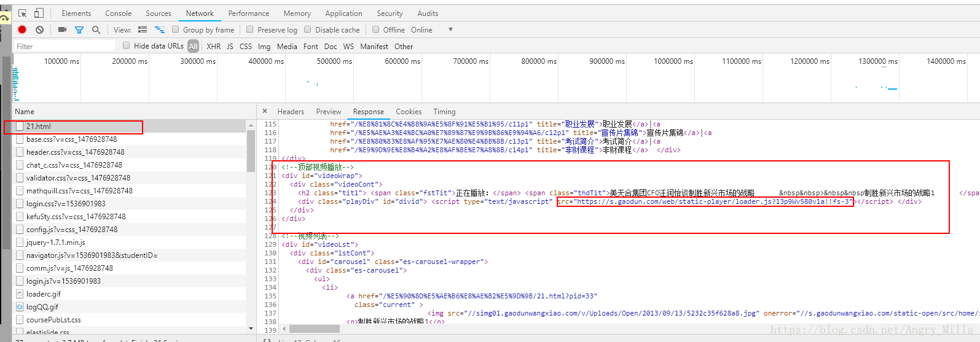This screenshot has width=980, height=342.
Task: Use large request rows view icon
Action: click(143, 29)
